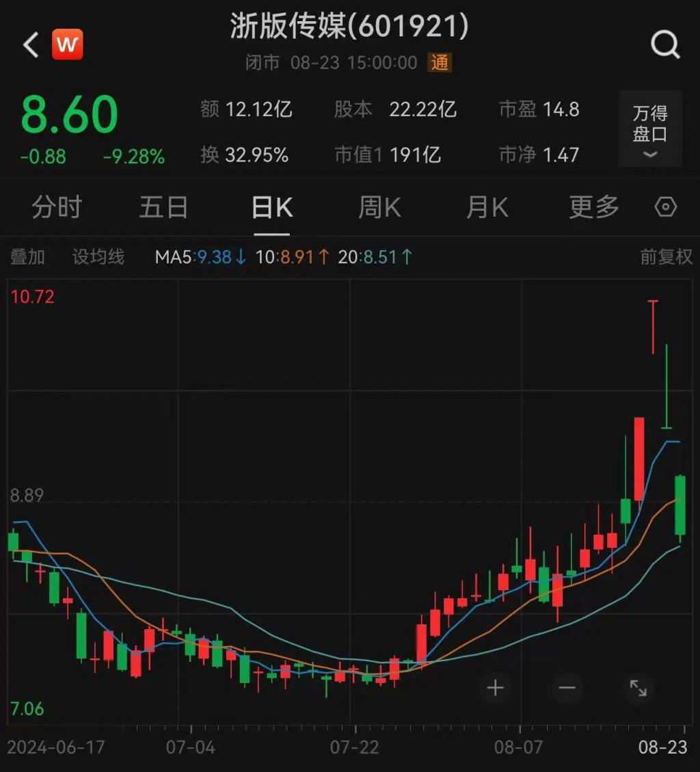The height and width of the screenshot is (772, 700).
Task: Open the 更多 chart period menu
Action: [594, 207]
